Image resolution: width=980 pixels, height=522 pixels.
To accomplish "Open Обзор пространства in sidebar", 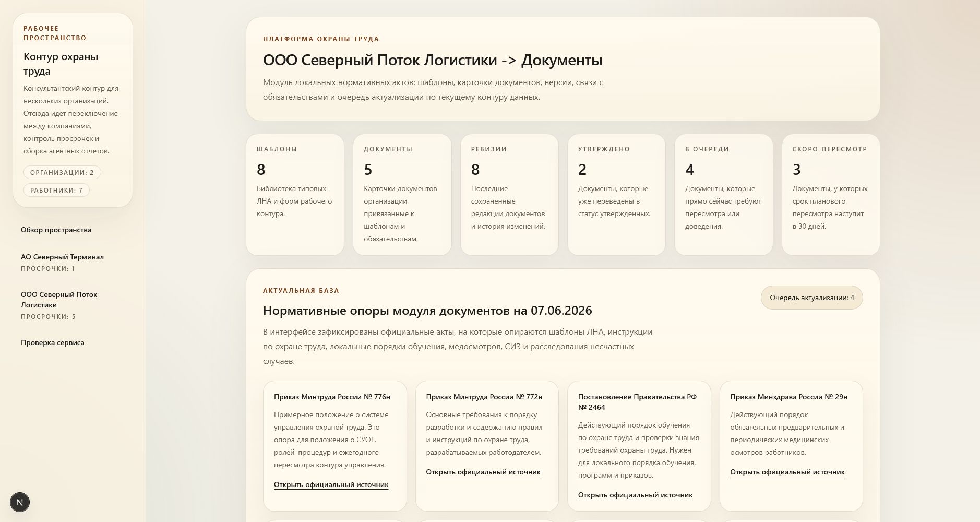I will (56, 230).
